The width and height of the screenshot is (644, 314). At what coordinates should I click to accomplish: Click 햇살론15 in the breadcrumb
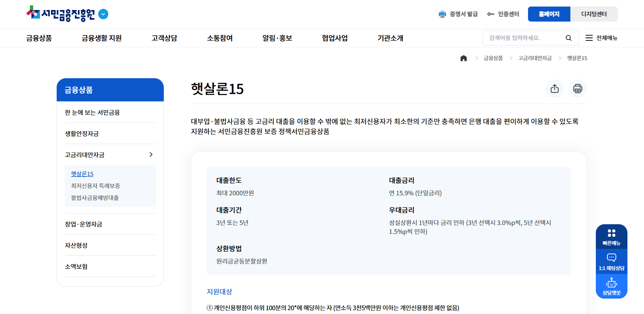click(577, 58)
